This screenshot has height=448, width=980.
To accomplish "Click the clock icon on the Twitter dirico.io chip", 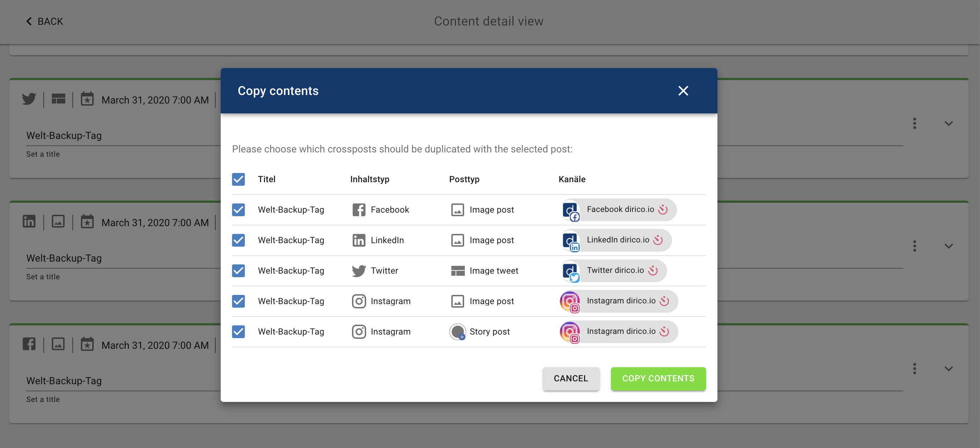I will (653, 270).
